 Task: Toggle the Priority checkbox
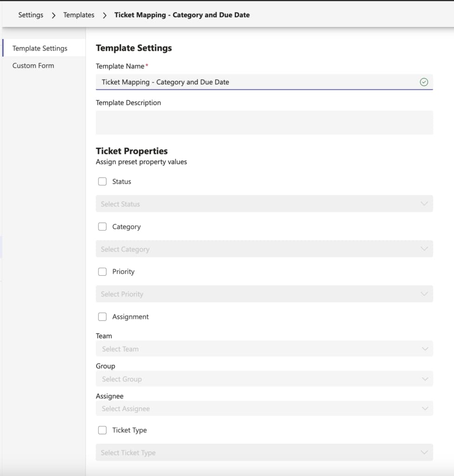tap(102, 271)
